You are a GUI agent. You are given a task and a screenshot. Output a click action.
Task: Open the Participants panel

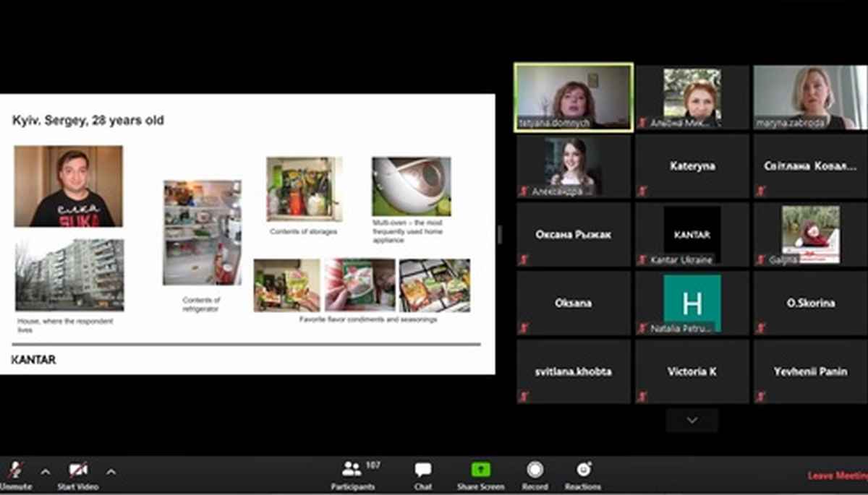(353, 475)
